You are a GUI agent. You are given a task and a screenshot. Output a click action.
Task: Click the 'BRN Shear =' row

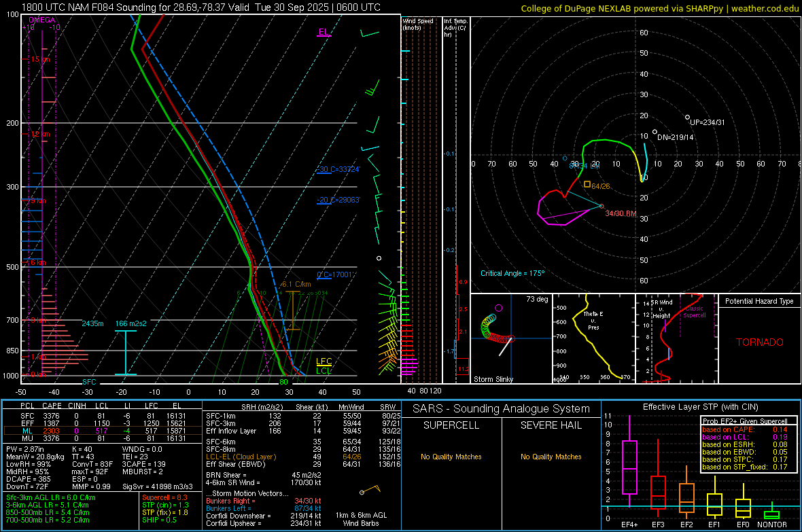click(264, 475)
